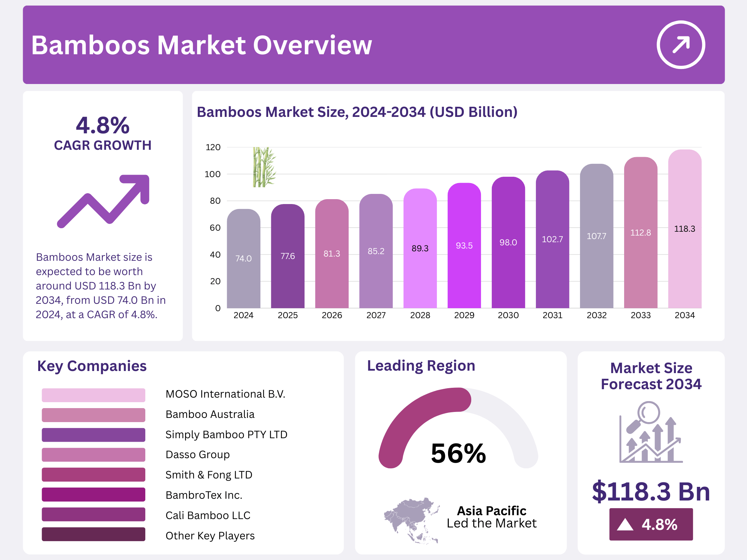Viewport: 747px width, 560px height.
Task: Click the MOSO International B.V. color swatch
Action: tap(93, 395)
